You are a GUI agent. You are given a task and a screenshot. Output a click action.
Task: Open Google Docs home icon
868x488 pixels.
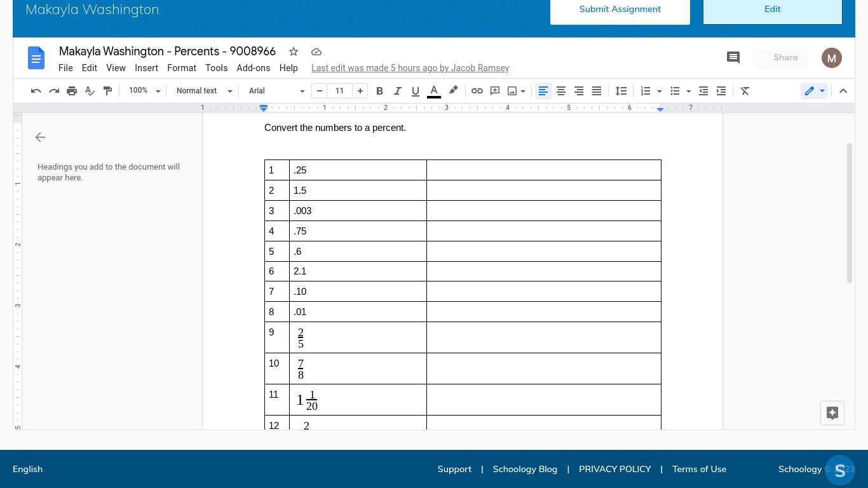36,58
